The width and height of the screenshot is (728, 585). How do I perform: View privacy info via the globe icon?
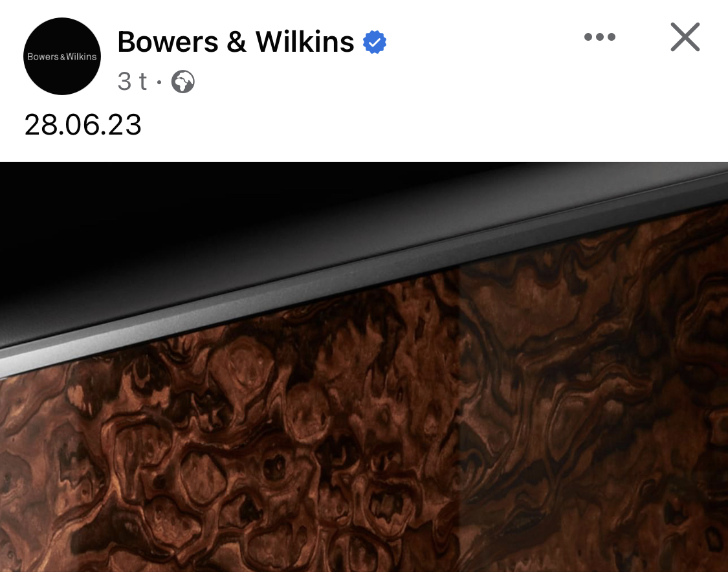tap(183, 82)
